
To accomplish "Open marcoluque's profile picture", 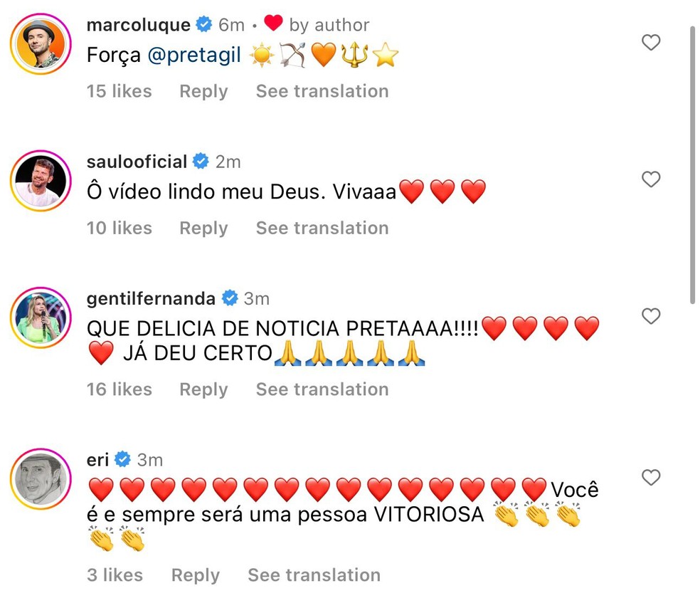I will coord(41,44).
